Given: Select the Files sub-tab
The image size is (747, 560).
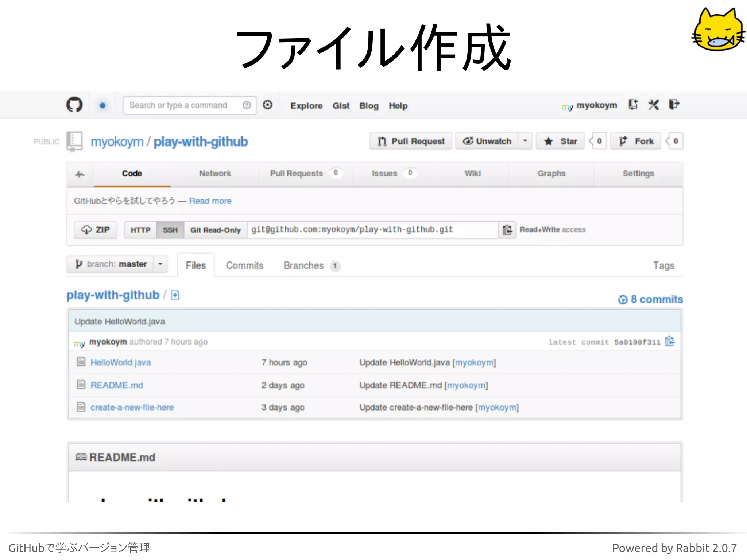Looking at the screenshot, I should coord(196,265).
